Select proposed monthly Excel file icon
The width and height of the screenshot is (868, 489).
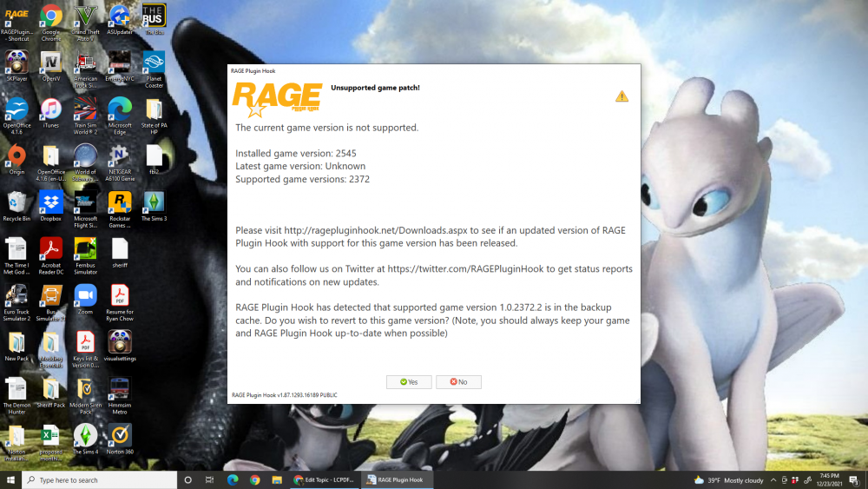point(51,442)
